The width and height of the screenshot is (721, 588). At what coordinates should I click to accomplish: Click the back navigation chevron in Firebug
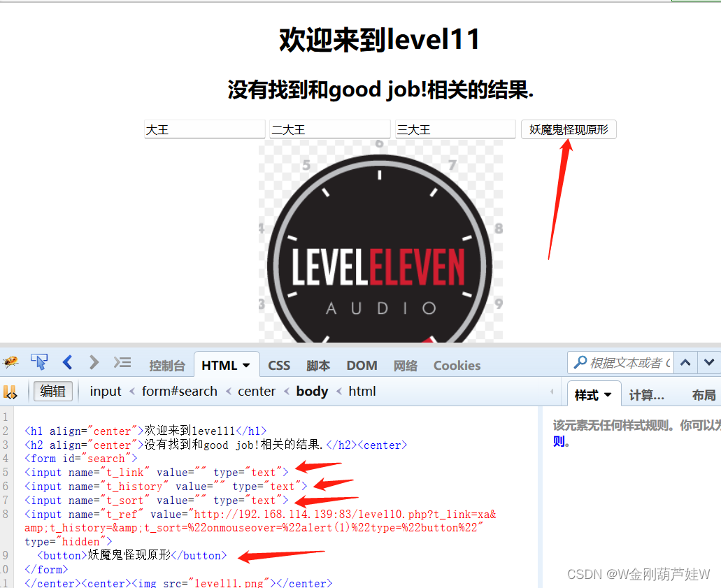pyautogui.click(x=66, y=362)
